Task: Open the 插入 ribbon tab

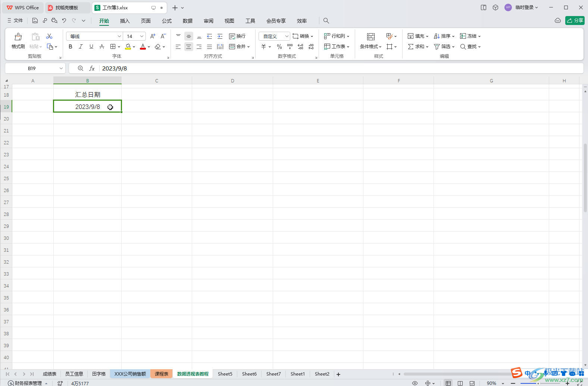Action: click(x=125, y=21)
